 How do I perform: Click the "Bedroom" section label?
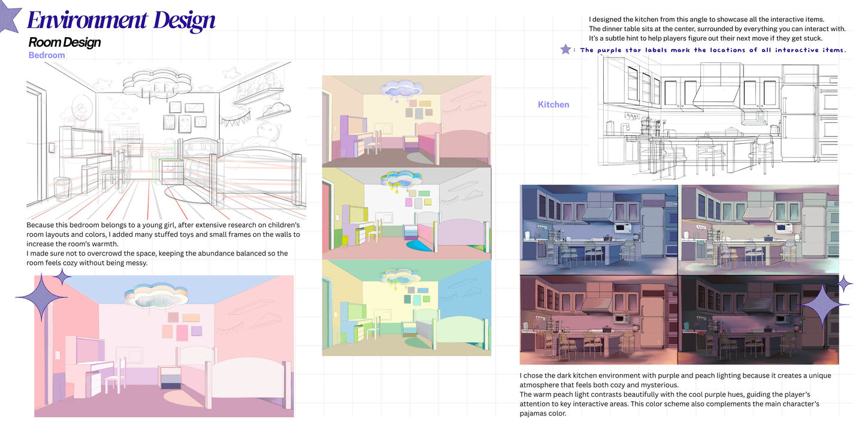(47, 55)
